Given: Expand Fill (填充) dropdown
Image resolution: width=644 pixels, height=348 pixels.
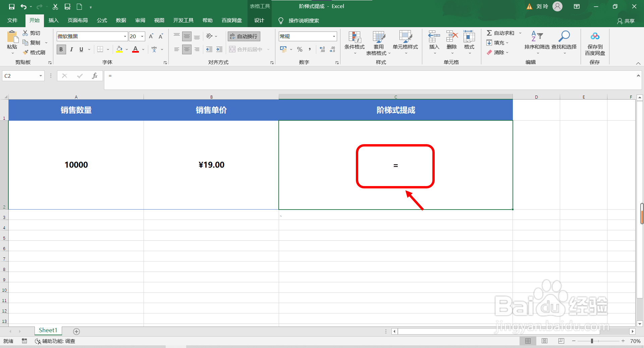Looking at the screenshot, I should [x=507, y=43].
